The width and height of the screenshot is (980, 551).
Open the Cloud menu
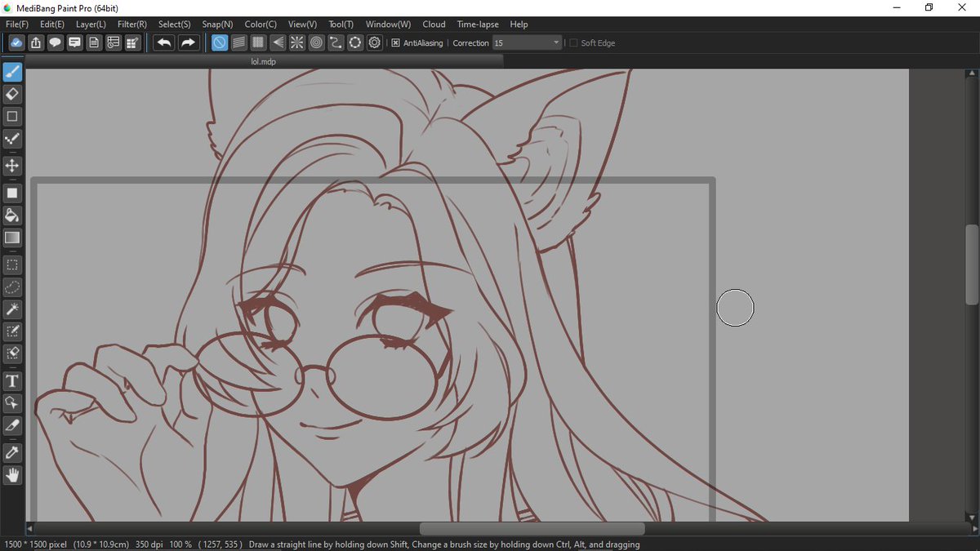click(434, 24)
